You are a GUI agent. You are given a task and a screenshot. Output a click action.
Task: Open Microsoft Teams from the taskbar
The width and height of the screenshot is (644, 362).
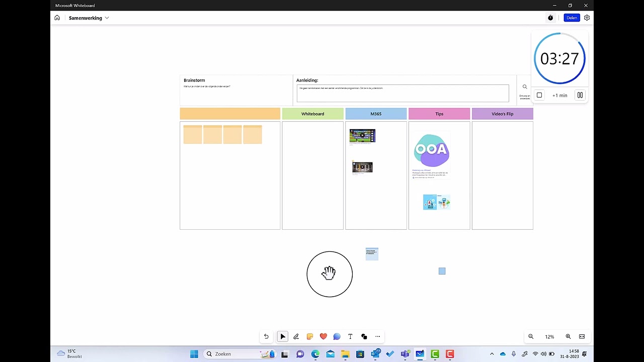coord(405,354)
